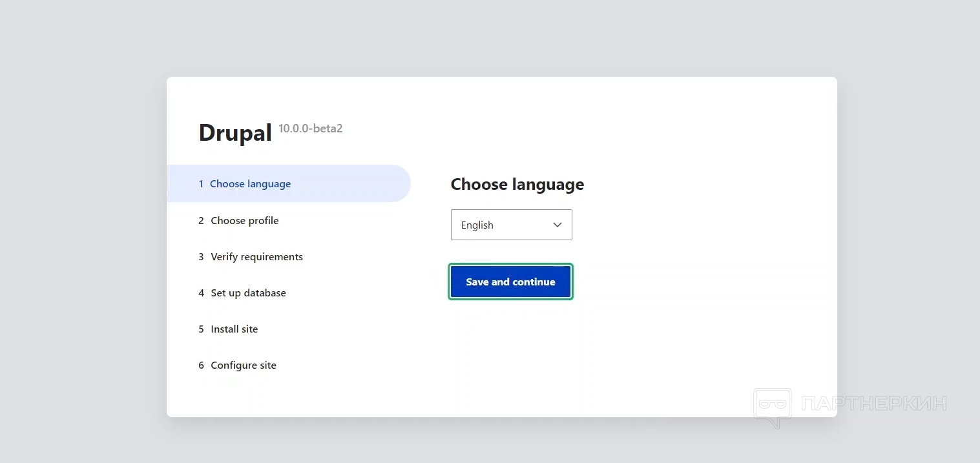
Task: Click the Choose language main heading
Action: tap(517, 185)
